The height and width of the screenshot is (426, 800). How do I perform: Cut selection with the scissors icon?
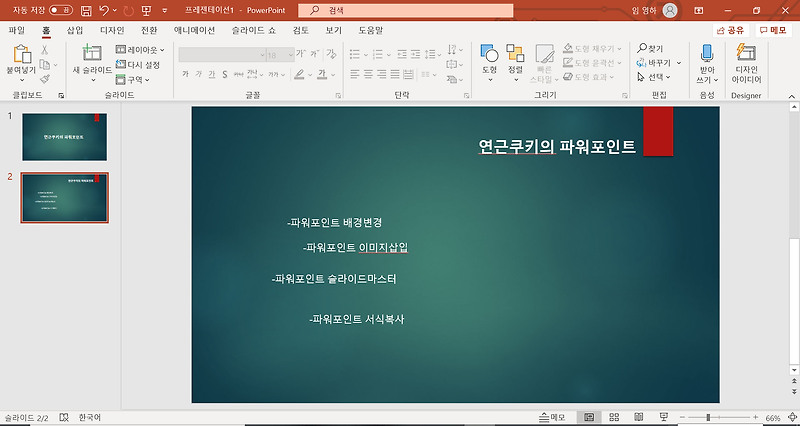click(44, 50)
